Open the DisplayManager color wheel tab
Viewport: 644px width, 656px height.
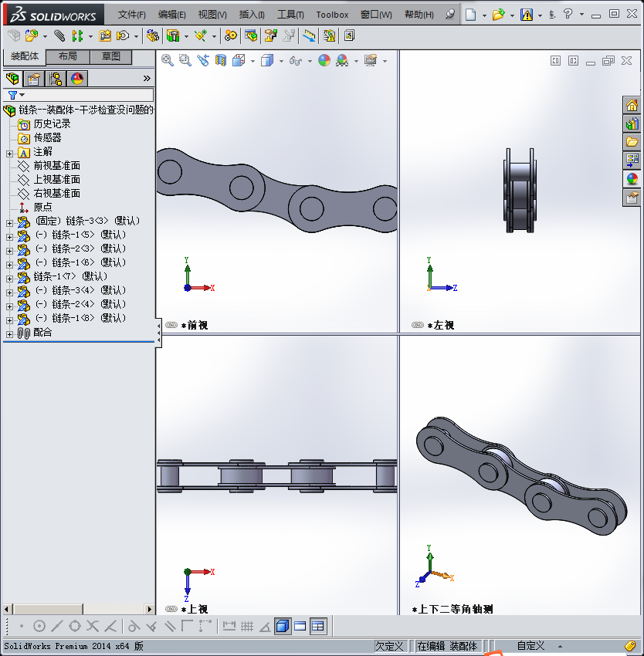[x=77, y=79]
